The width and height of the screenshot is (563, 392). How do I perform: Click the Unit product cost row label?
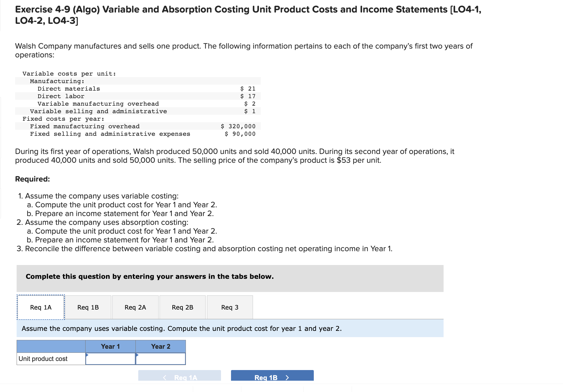(x=43, y=358)
